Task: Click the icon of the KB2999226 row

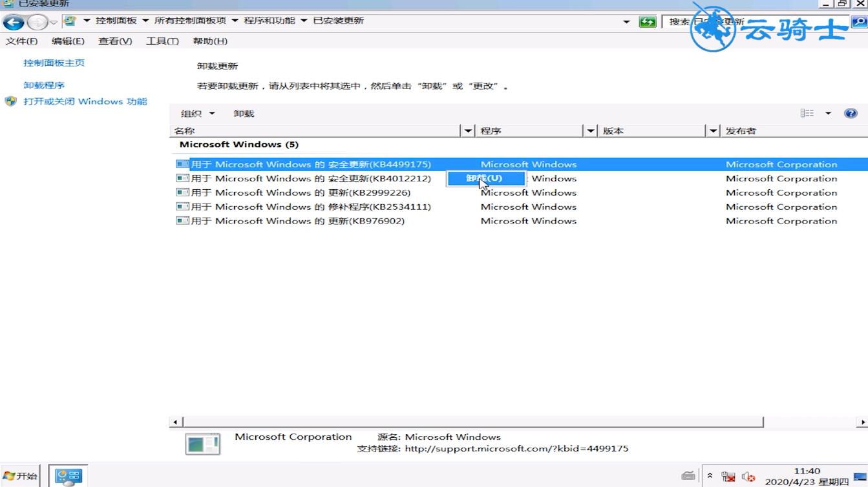Action: point(182,192)
